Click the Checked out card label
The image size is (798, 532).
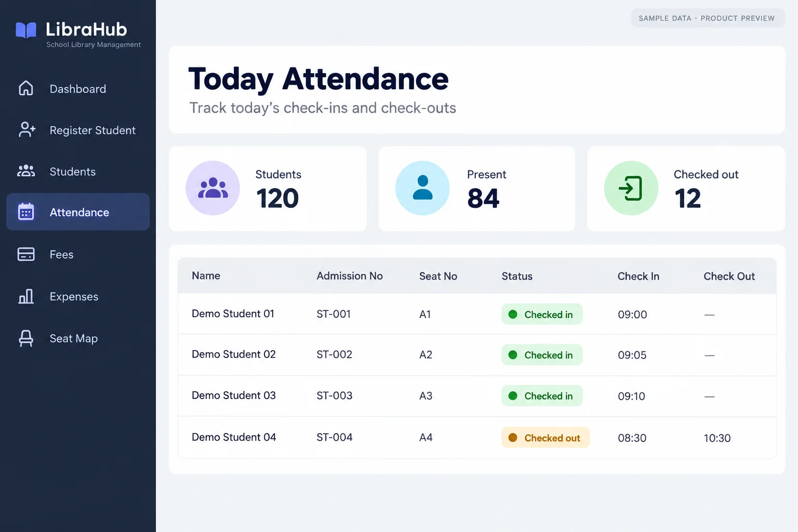pyautogui.click(x=706, y=175)
